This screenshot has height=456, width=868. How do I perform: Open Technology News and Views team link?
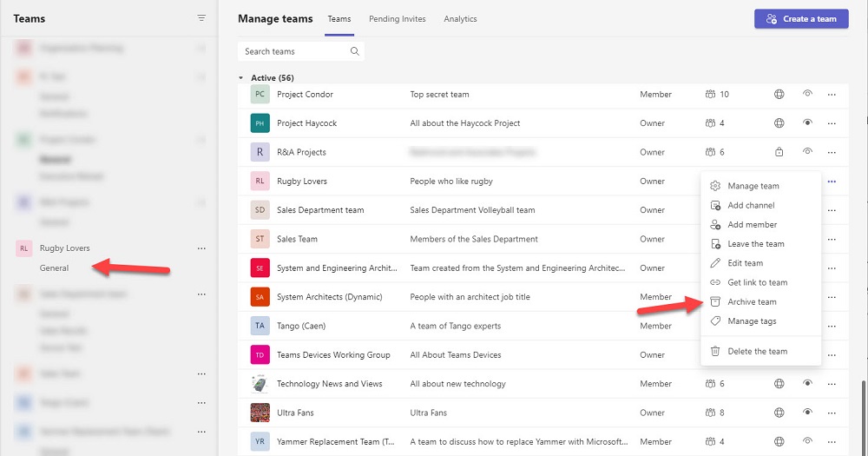[x=329, y=383]
